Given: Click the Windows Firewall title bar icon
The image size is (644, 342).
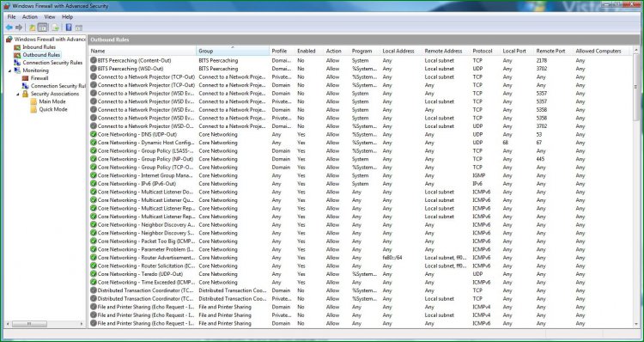Looking at the screenshot, I should click(x=7, y=6).
